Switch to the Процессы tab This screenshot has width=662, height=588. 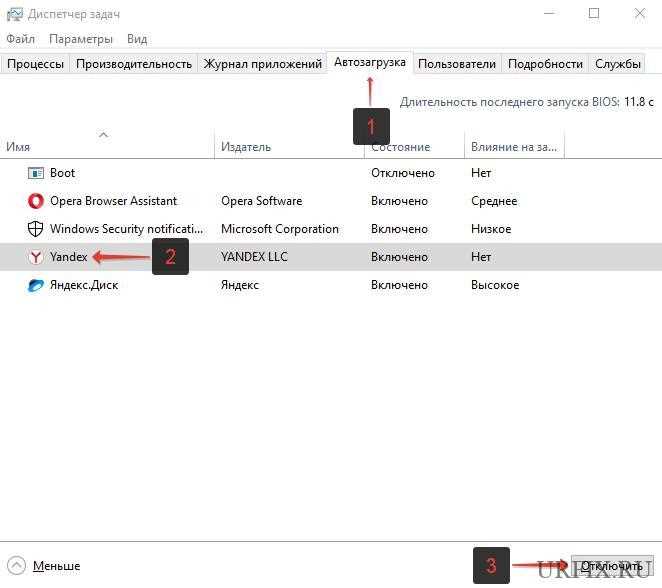pos(35,64)
